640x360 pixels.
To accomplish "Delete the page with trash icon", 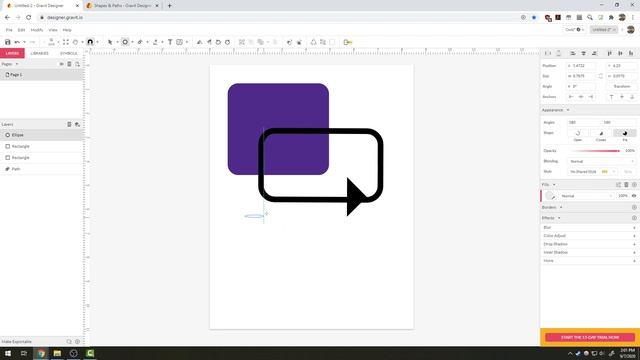I will coord(69,64).
